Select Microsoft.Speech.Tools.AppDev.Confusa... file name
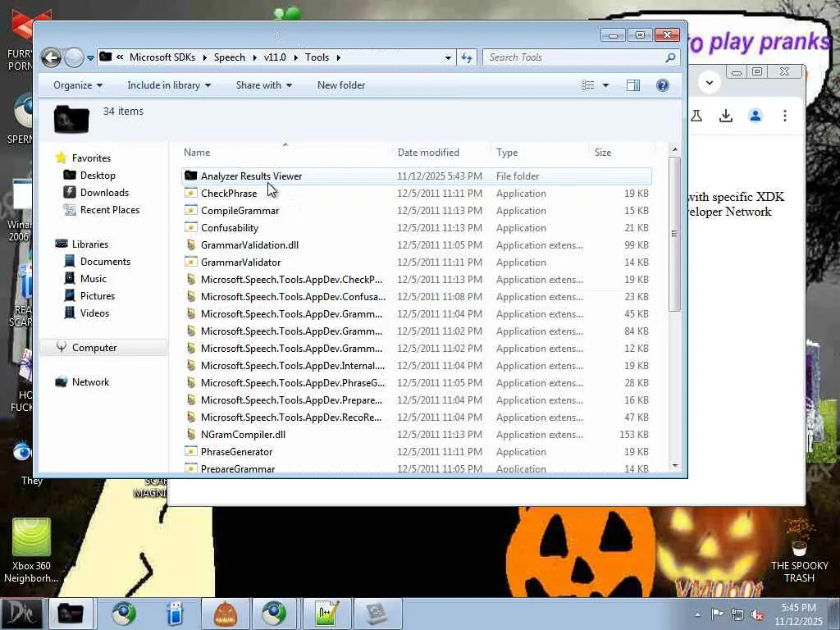The image size is (840, 630). click(x=293, y=296)
